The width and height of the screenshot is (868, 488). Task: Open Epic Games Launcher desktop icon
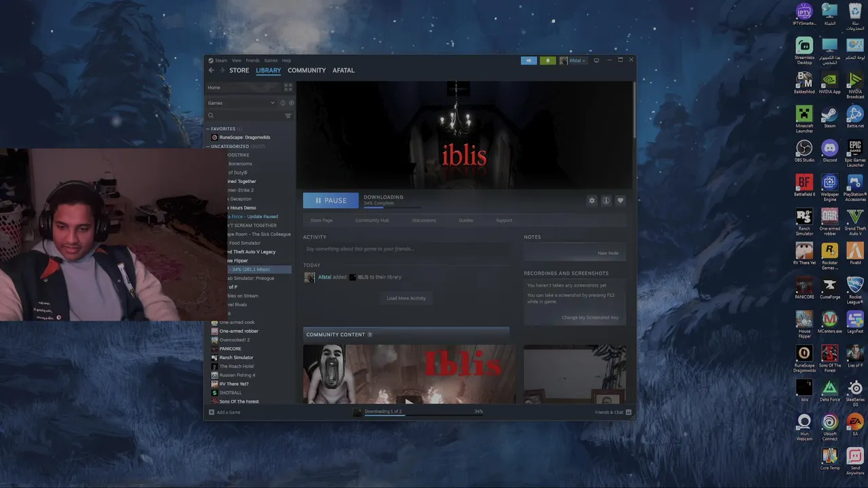855,154
